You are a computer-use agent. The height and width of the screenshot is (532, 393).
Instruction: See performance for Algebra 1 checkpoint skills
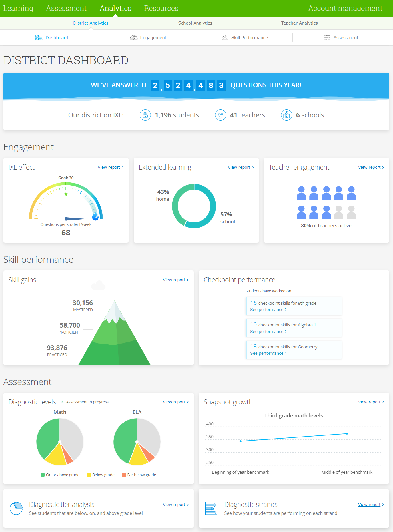click(268, 332)
